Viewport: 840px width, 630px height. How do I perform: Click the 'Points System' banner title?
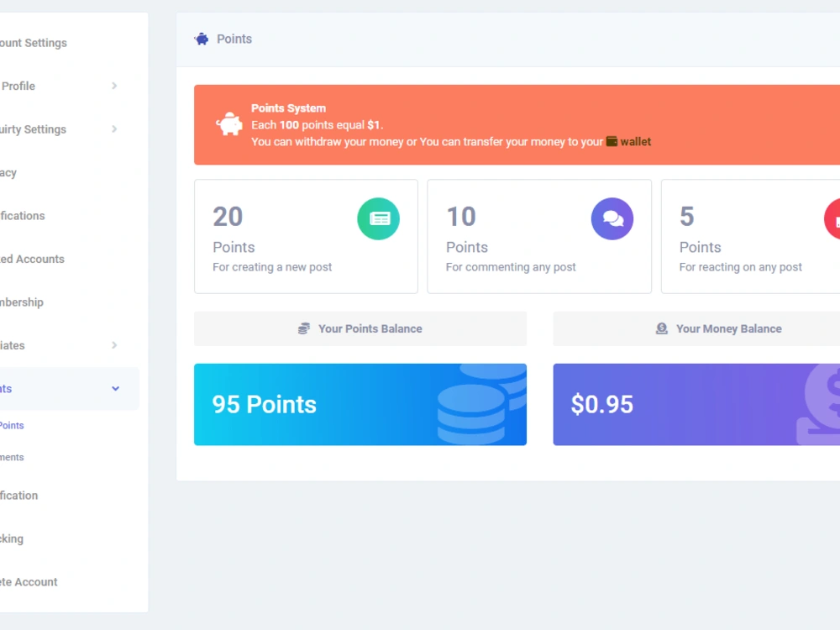click(288, 108)
